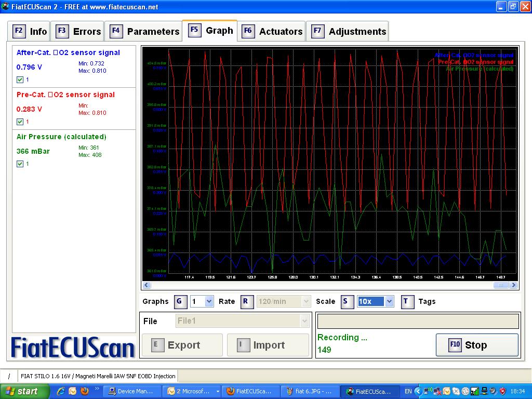Click the EN language indicator
532x399 pixels.
tap(408, 391)
